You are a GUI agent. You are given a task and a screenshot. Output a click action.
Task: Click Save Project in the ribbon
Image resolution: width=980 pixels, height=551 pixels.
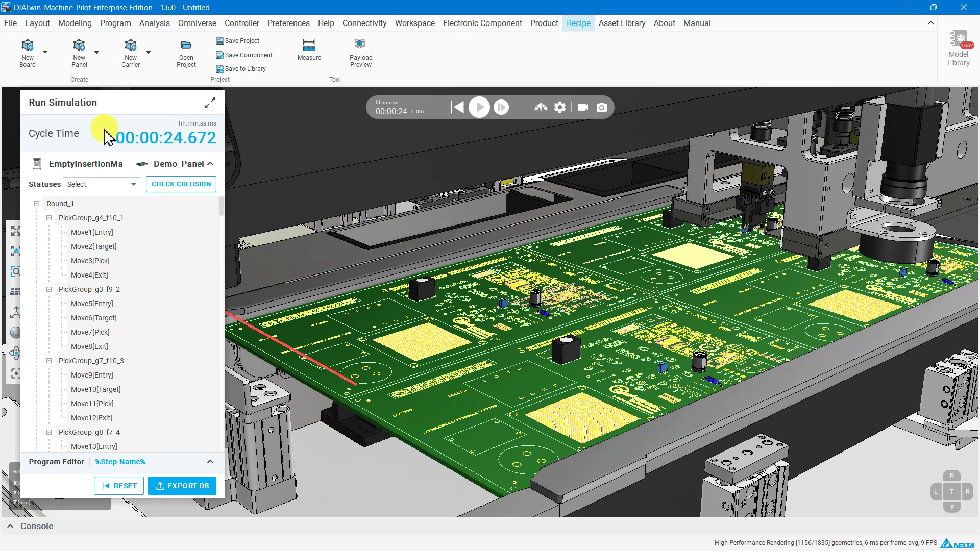click(x=238, y=41)
